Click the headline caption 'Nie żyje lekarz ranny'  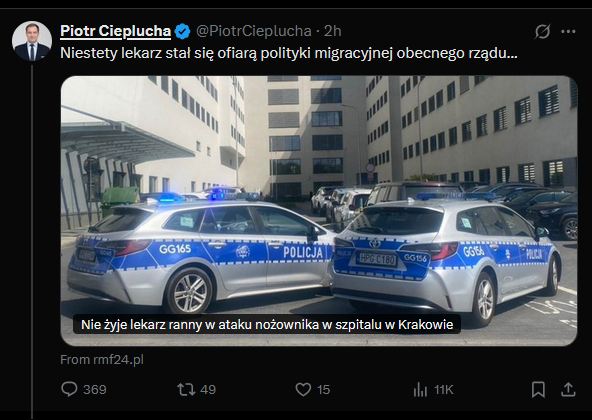(x=267, y=324)
